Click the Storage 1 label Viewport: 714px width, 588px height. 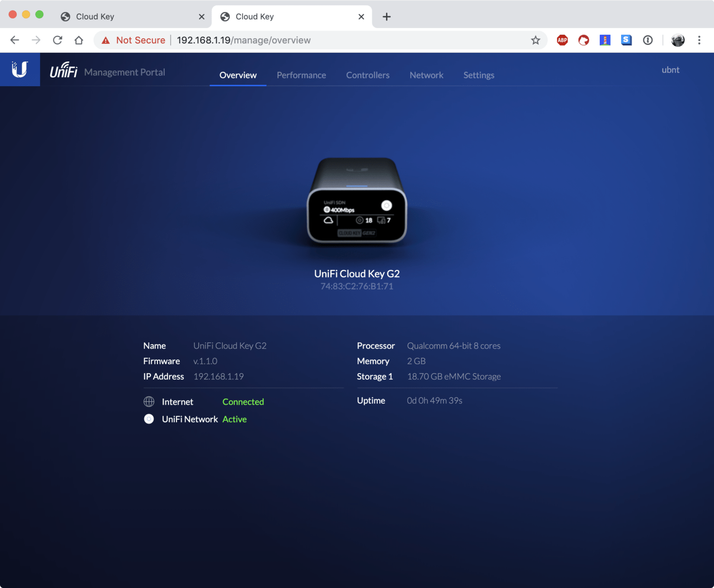[375, 376]
